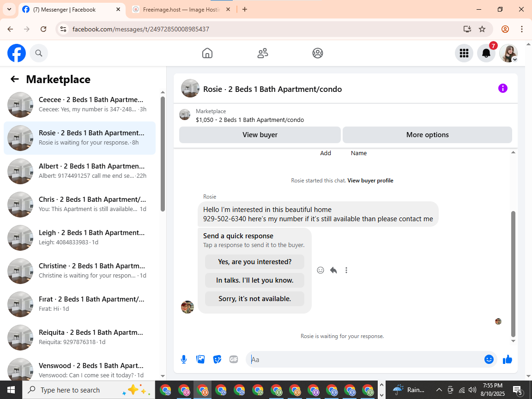532x399 pixels.
Task: Click the listing thumbnail beside $1,050
Action: (185, 115)
